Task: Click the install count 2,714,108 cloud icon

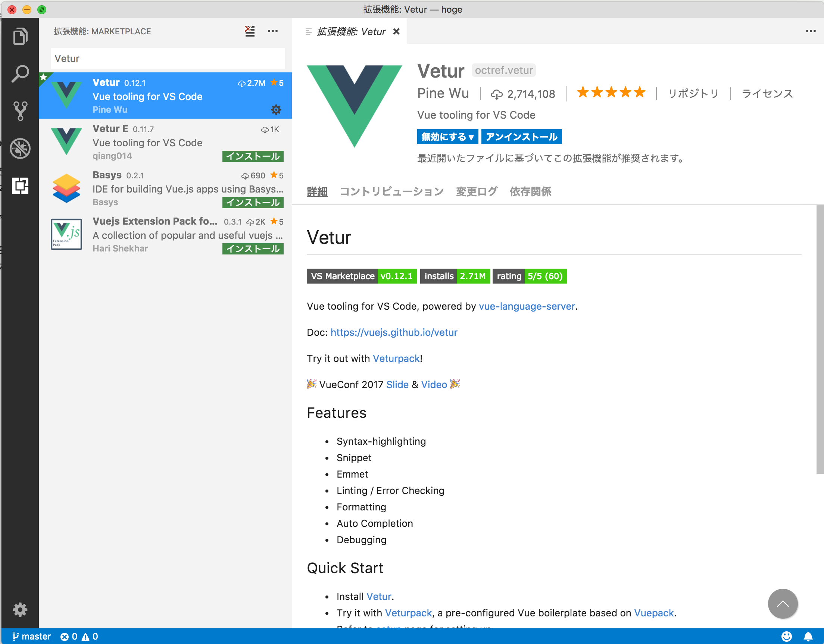Action: point(496,94)
